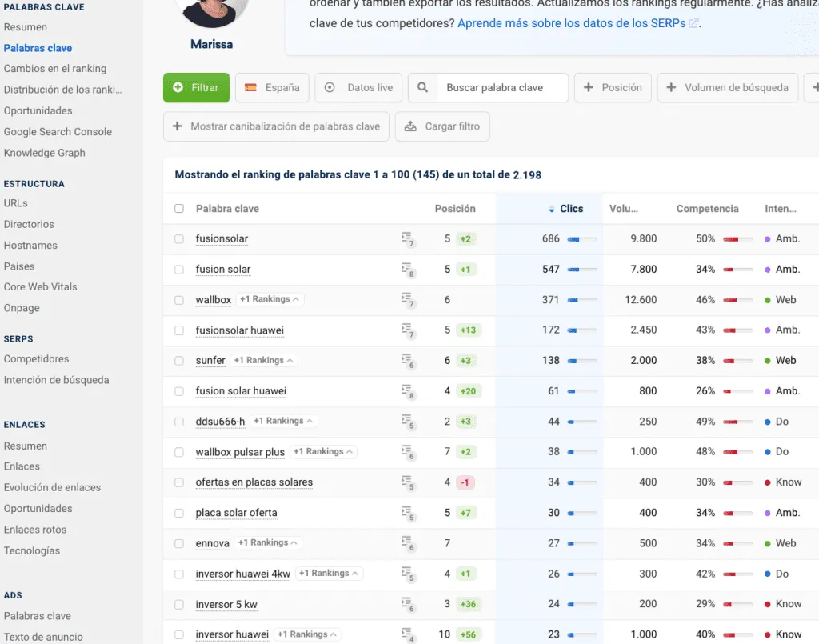The height and width of the screenshot is (644, 819).
Task: Check the fusionsolar huawei row checkbox
Action: pyautogui.click(x=179, y=330)
